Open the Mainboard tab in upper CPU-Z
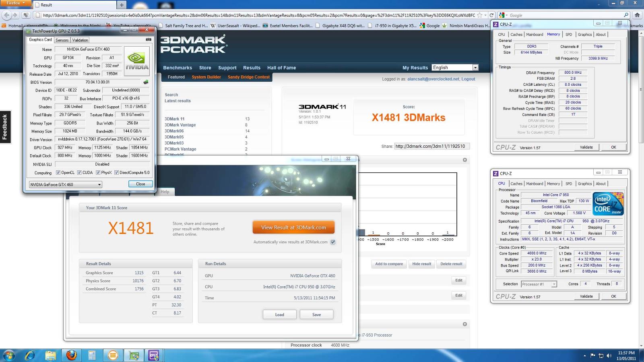The height and width of the screenshot is (362, 644). [x=535, y=35]
